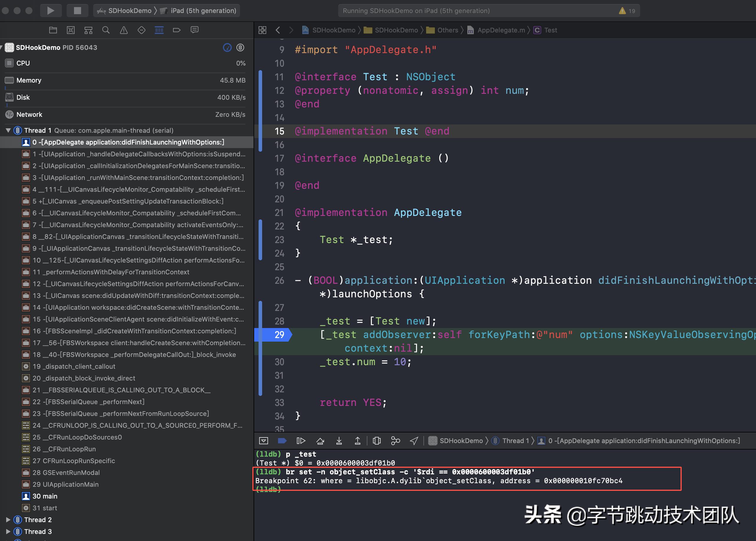Open the Issue navigator warning icon
This screenshot has width=756, height=541.
(x=124, y=30)
